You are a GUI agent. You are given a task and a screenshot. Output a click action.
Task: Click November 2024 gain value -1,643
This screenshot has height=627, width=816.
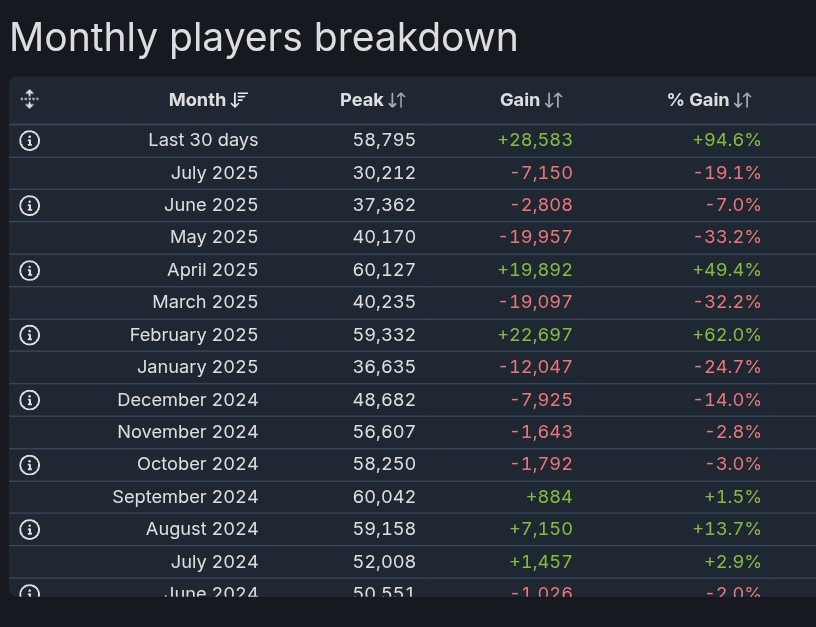(541, 433)
